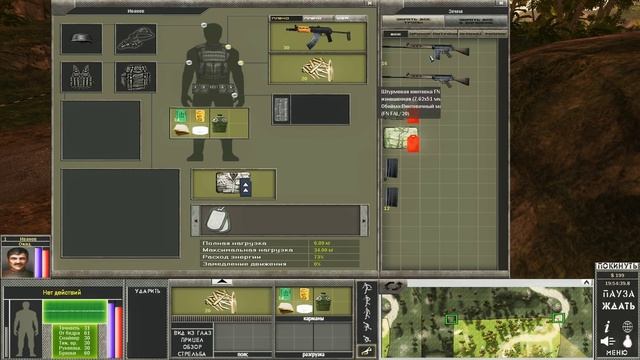640x360 pixels.
Task: Click the light bulb icon beside speaker
Action: [x=628, y=341]
